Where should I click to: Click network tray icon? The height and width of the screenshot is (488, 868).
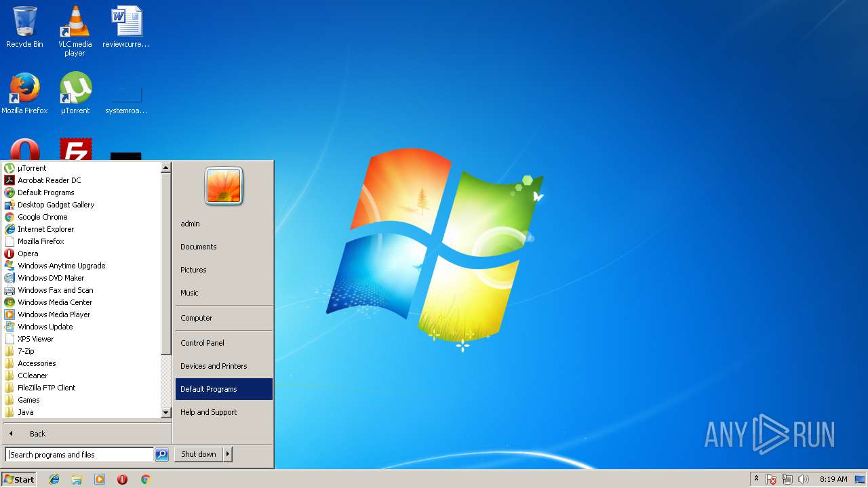coord(787,479)
